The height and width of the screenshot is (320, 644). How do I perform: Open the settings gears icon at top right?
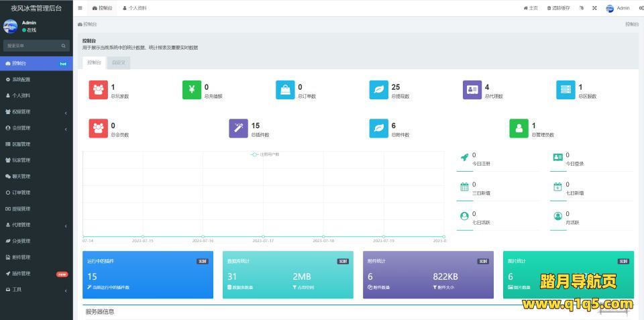click(641, 8)
